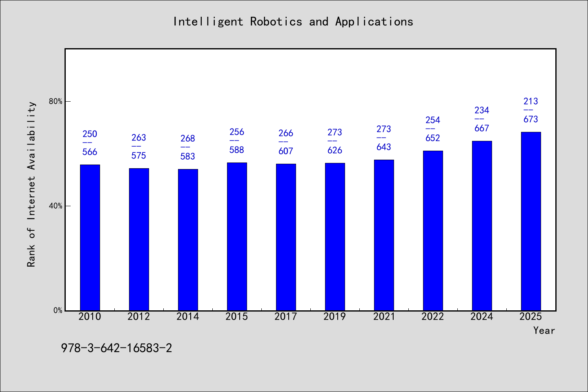Click the value 607 above the 2017 bar

(x=286, y=151)
